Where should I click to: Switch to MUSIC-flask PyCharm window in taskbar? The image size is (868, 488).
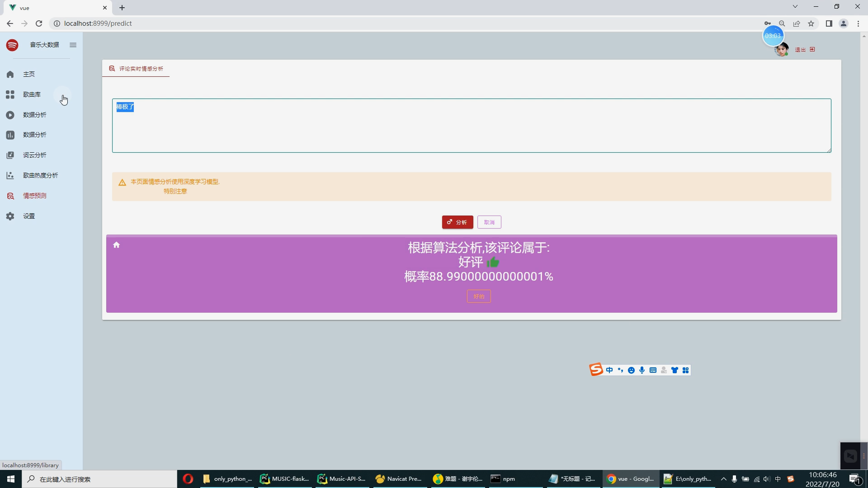284,479
